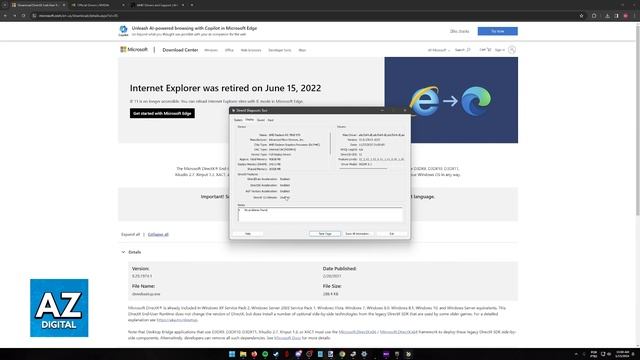The height and width of the screenshot is (360, 640).
Task: Open Web browsers in site navigation
Action: click(251, 50)
